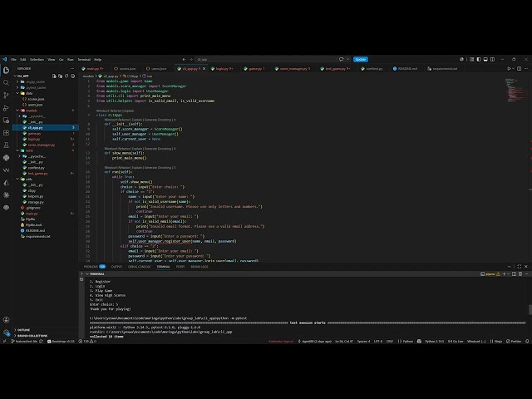Switch to the score_manager.py editor tab
Image resolution: width=532 pixels, height=399 pixels.
293,68
